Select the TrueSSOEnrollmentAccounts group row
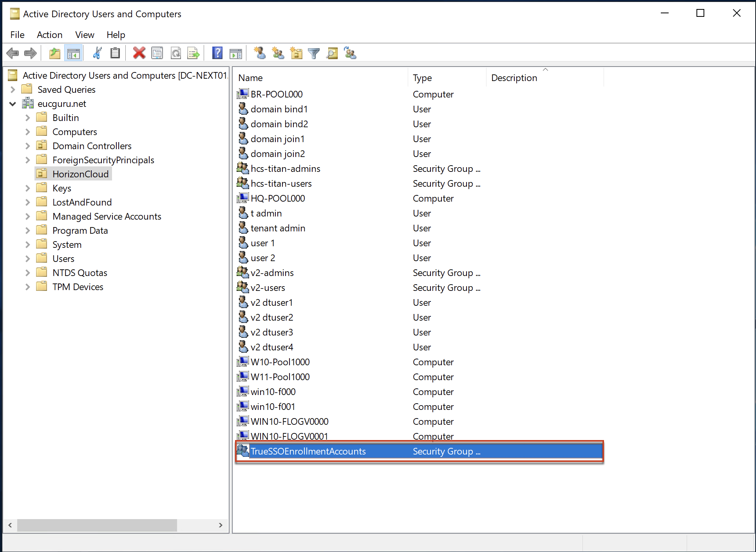Screen dimensions: 756x552 tap(419, 451)
